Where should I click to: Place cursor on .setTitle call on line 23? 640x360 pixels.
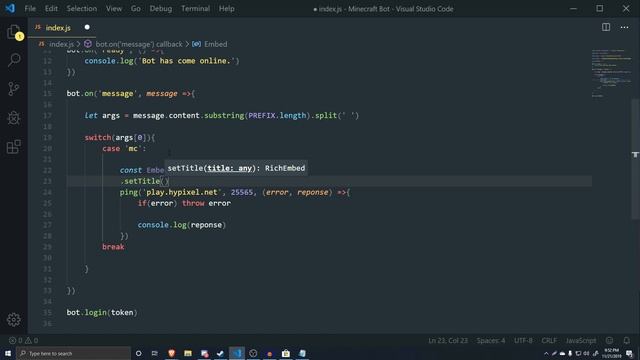144,181
